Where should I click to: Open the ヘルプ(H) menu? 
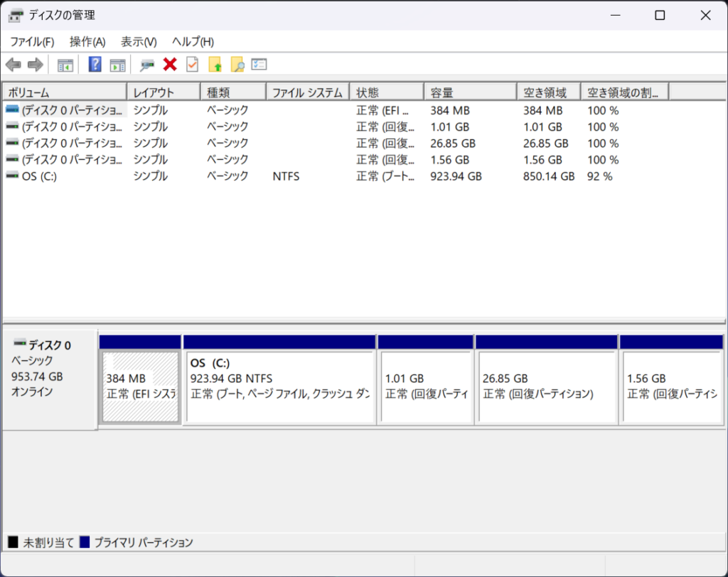(193, 42)
